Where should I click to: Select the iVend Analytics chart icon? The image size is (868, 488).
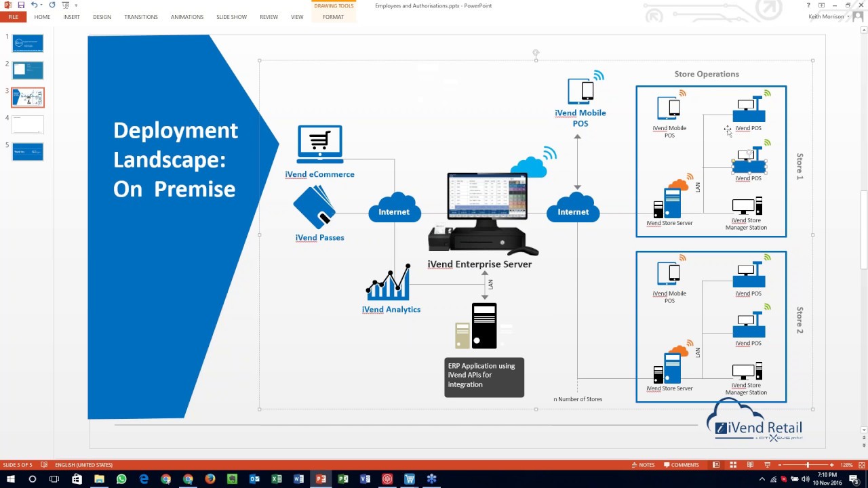click(389, 282)
